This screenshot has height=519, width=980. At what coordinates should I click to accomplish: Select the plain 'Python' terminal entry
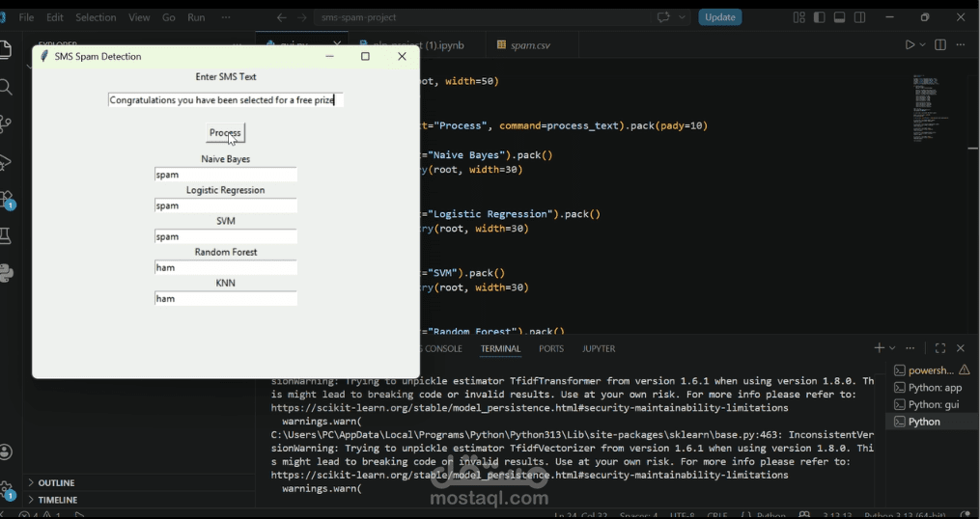(x=930, y=422)
